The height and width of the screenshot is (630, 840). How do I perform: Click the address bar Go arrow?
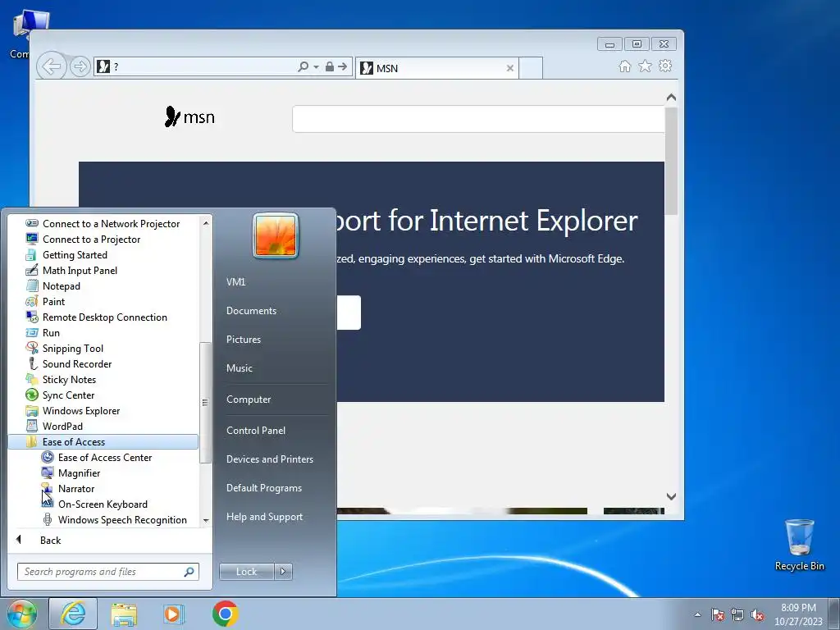(x=343, y=66)
